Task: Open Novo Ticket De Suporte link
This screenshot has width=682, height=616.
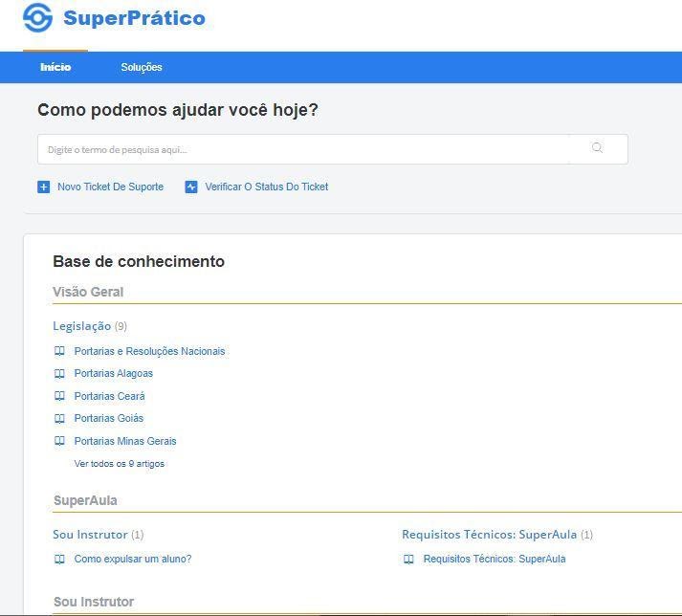Action: click(x=110, y=187)
